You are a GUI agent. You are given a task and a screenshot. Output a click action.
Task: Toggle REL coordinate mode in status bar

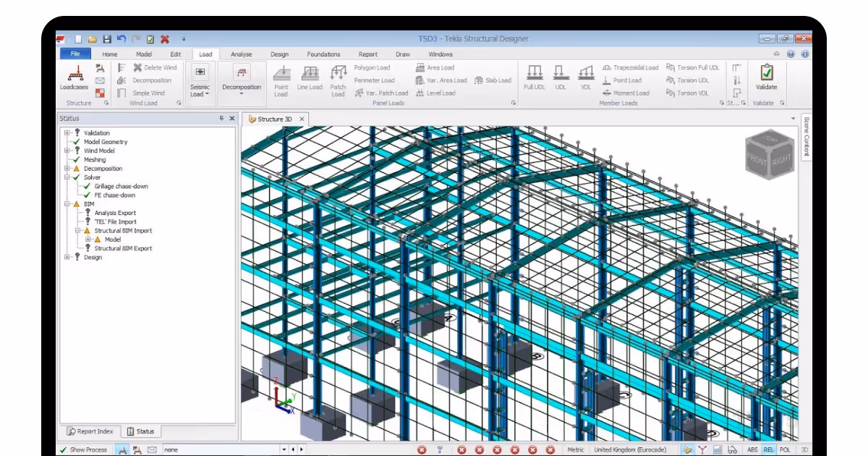(768, 449)
